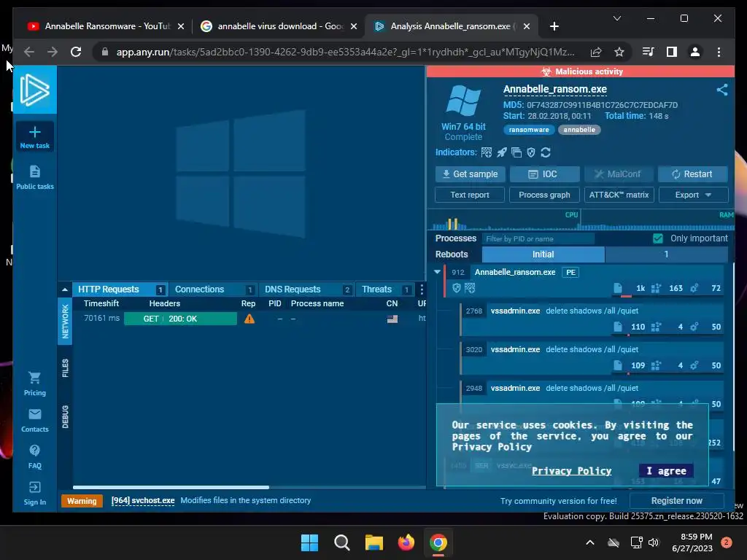Switch to HTTP Requests tab
The image size is (747, 560).
click(x=120, y=289)
